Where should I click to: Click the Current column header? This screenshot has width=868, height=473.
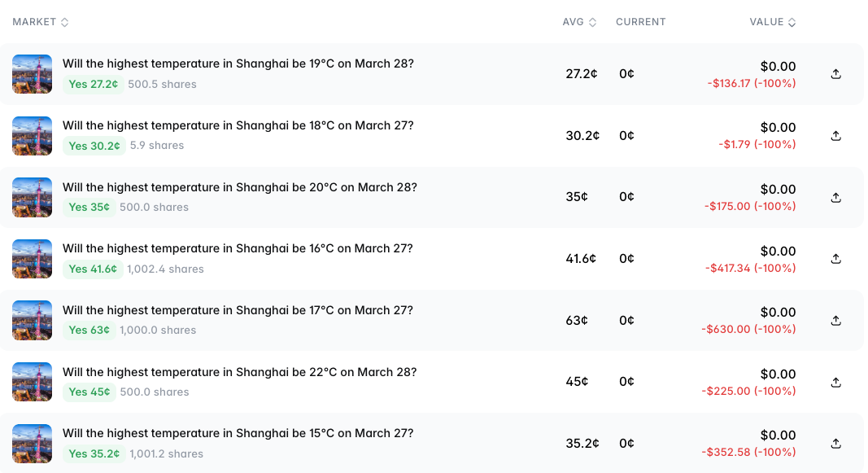click(640, 22)
